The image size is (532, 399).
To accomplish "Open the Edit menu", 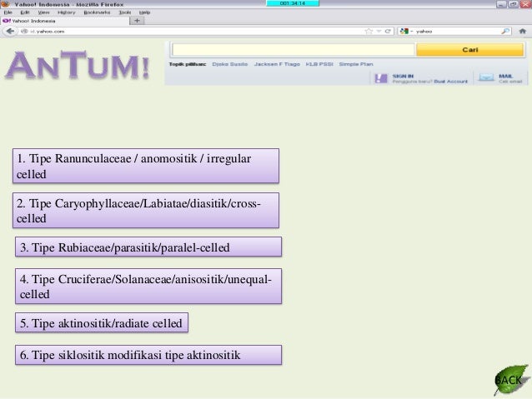I will (x=25, y=12).
